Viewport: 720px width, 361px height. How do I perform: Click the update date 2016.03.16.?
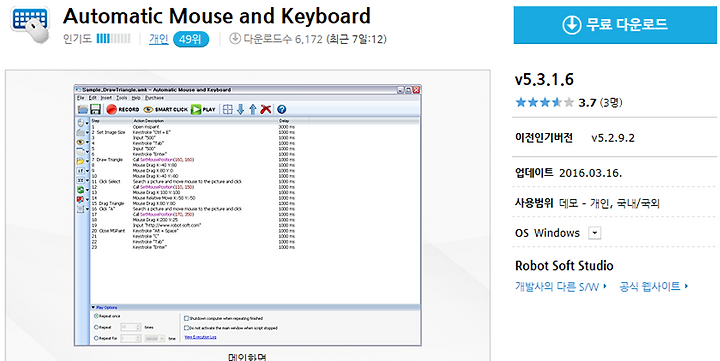pyautogui.click(x=591, y=173)
